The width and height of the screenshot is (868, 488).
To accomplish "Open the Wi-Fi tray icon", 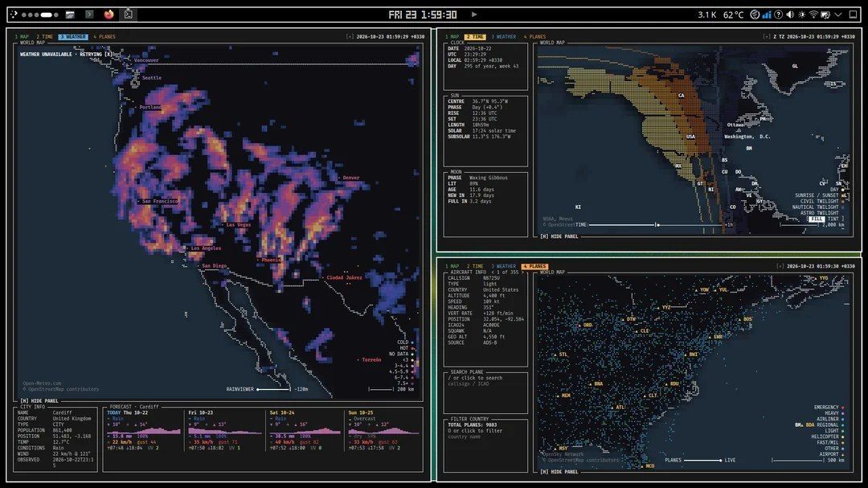I will pos(813,14).
